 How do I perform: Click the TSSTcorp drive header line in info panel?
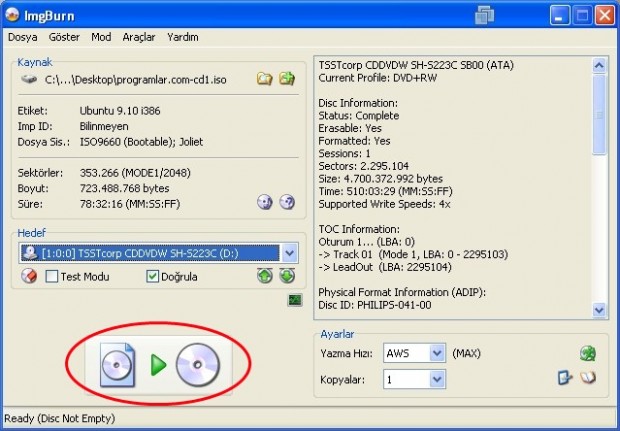point(416,65)
